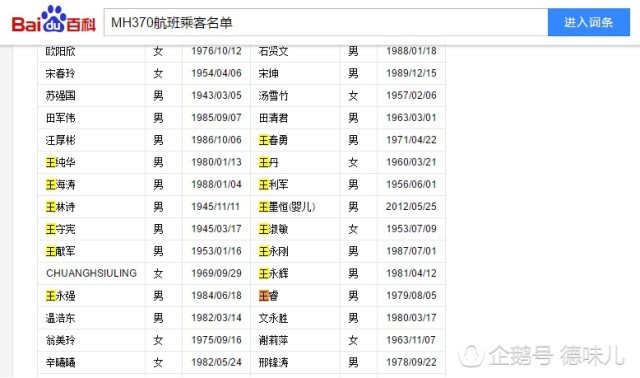This screenshot has width=640, height=378.
Task: Select the orange-highlighted name 王睿
Action: pyautogui.click(x=269, y=296)
